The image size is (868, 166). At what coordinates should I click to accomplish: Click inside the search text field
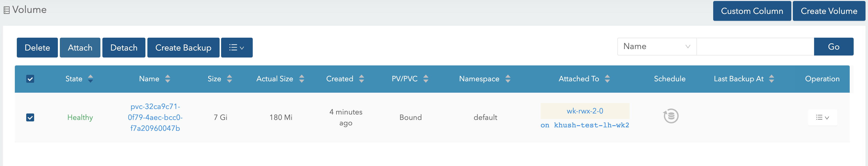[755, 47]
